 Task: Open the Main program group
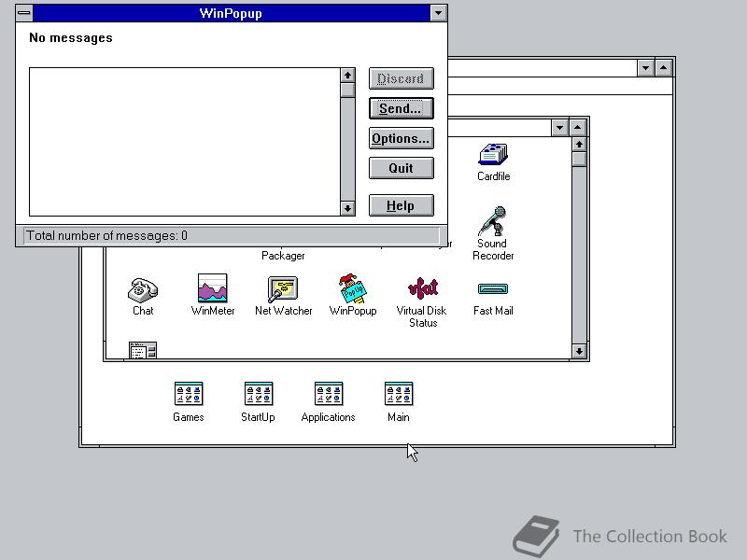pos(398,394)
